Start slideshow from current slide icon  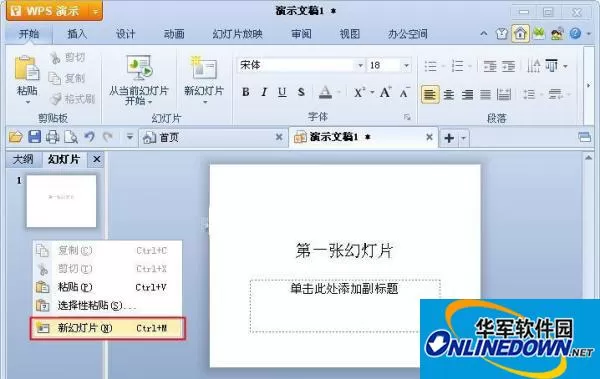(x=139, y=68)
